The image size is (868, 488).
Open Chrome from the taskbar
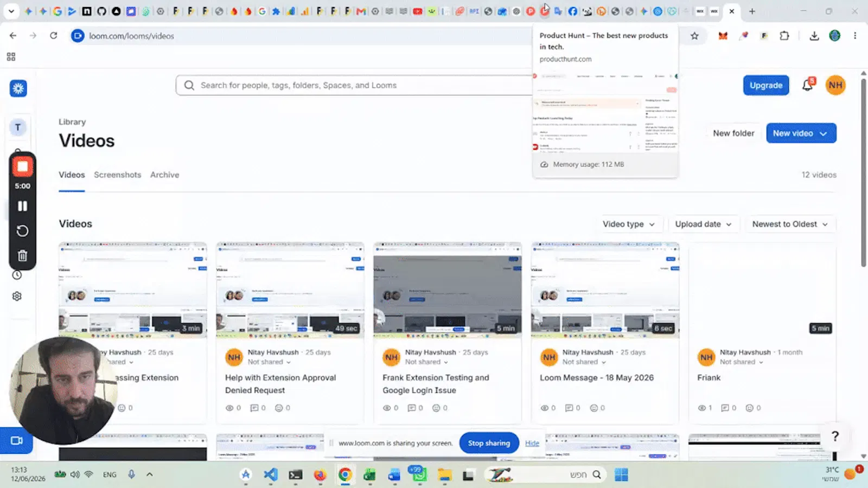[344, 475]
